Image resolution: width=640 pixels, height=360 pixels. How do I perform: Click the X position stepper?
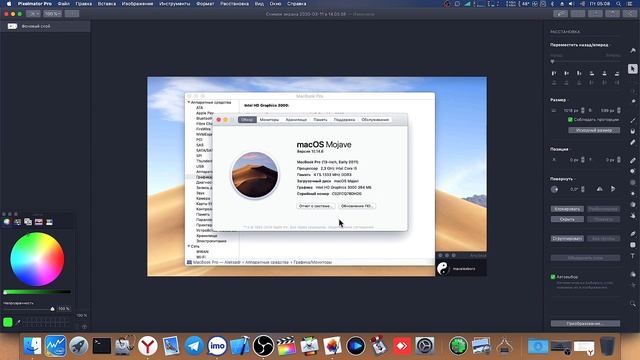(x=582, y=160)
